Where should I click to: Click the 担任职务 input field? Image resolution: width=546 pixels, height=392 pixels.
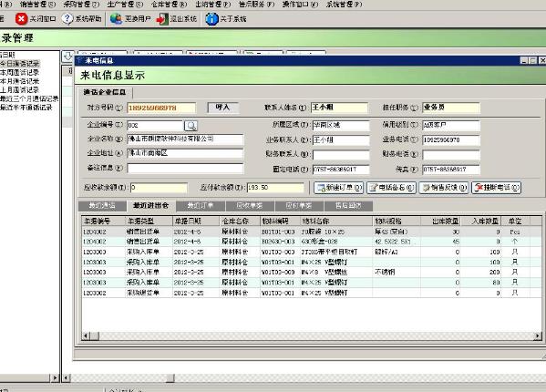[451, 108]
